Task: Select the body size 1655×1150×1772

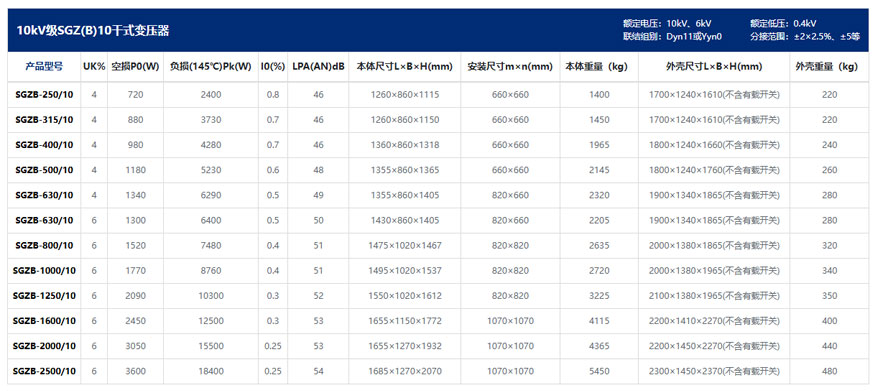Action: coord(405,321)
